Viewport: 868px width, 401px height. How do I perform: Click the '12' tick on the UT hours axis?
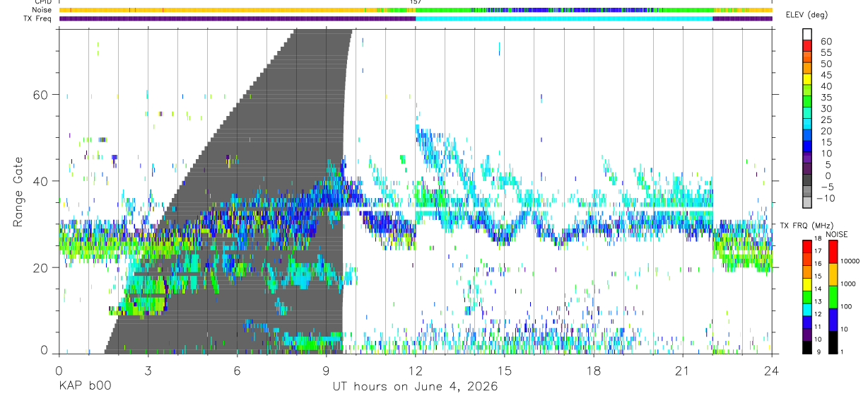(x=416, y=370)
